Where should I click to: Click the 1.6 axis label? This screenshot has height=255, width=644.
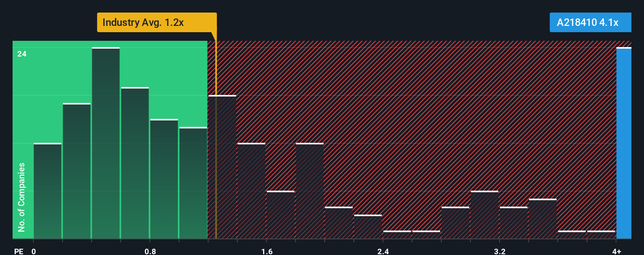[x=267, y=251]
